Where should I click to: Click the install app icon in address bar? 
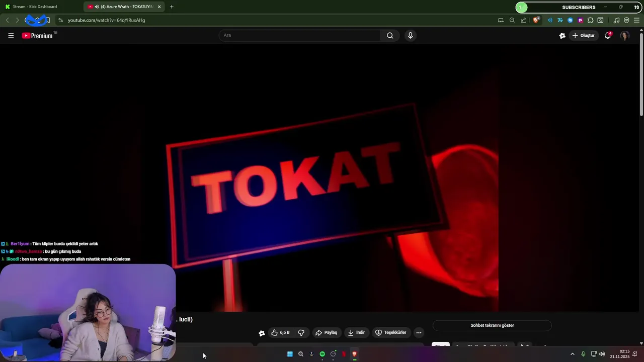click(501, 20)
